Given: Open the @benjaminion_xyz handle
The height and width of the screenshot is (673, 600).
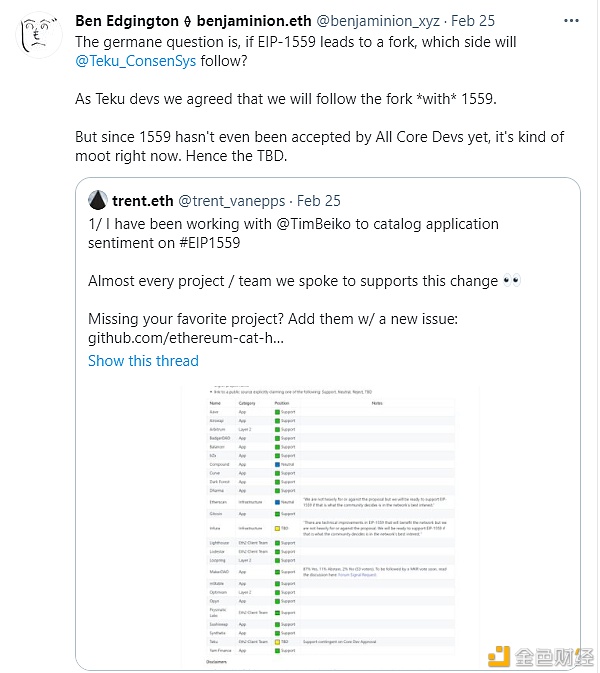Looking at the screenshot, I should [378, 21].
